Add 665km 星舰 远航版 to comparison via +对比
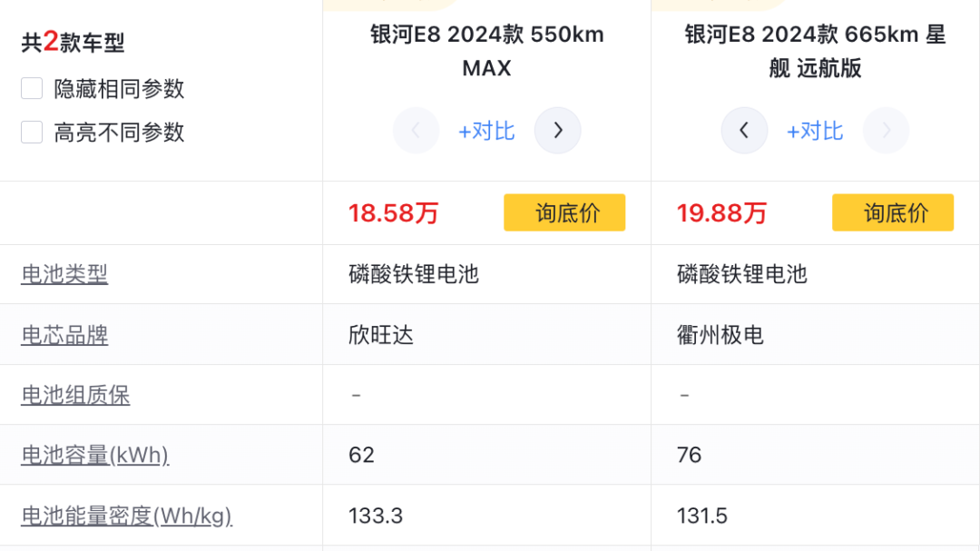 click(x=815, y=132)
